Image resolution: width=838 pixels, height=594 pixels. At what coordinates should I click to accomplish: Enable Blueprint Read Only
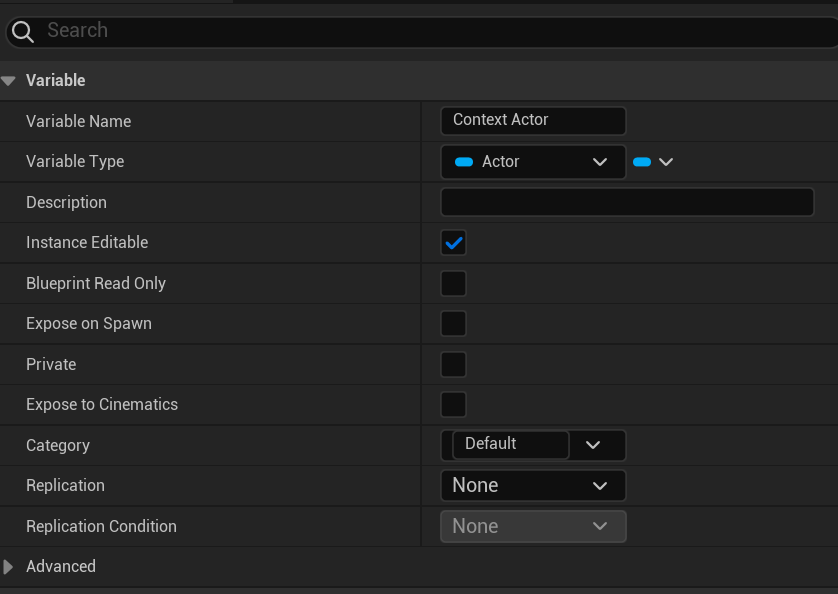[453, 283]
